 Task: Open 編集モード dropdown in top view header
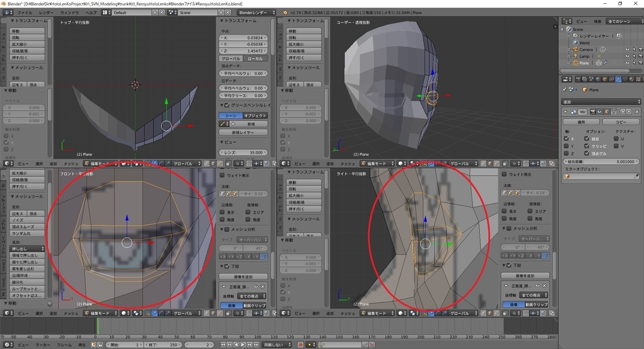pyautogui.click(x=102, y=163)
